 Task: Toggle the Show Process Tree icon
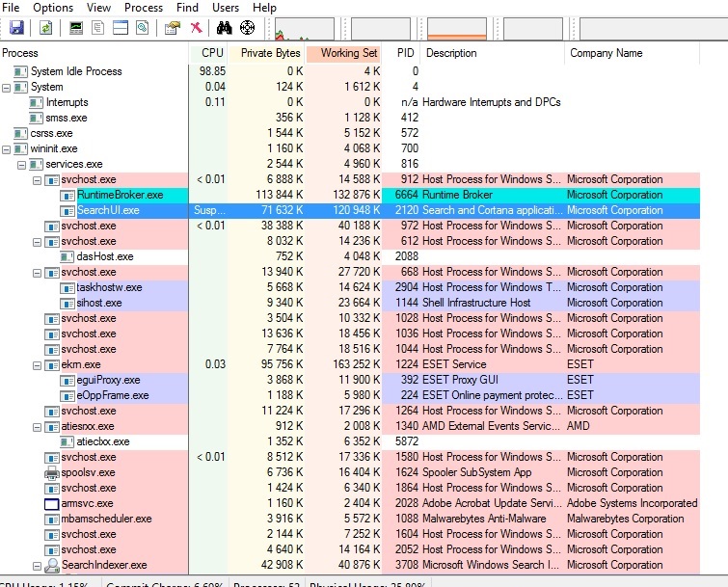click(x=98, y=27)
